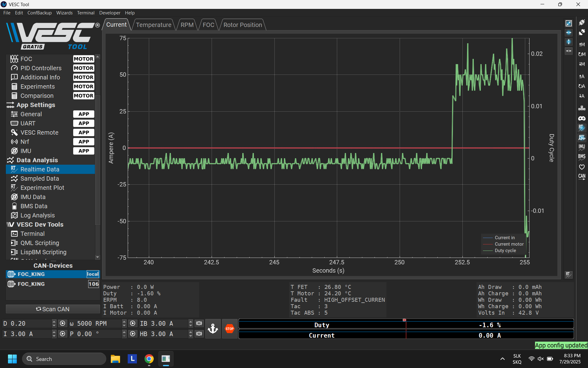Toggle heartbeat alive icon
The image size is (588, 368).
(x=582, y=167)
